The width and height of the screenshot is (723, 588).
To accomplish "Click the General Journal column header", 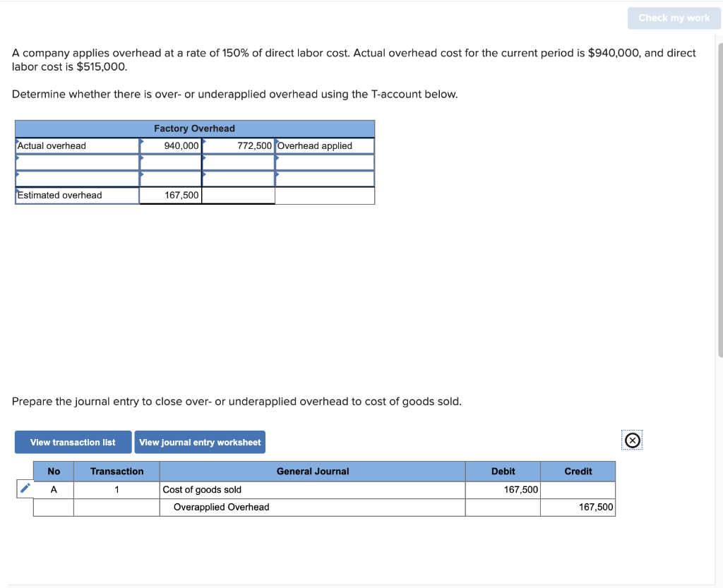I will [312, 471].
